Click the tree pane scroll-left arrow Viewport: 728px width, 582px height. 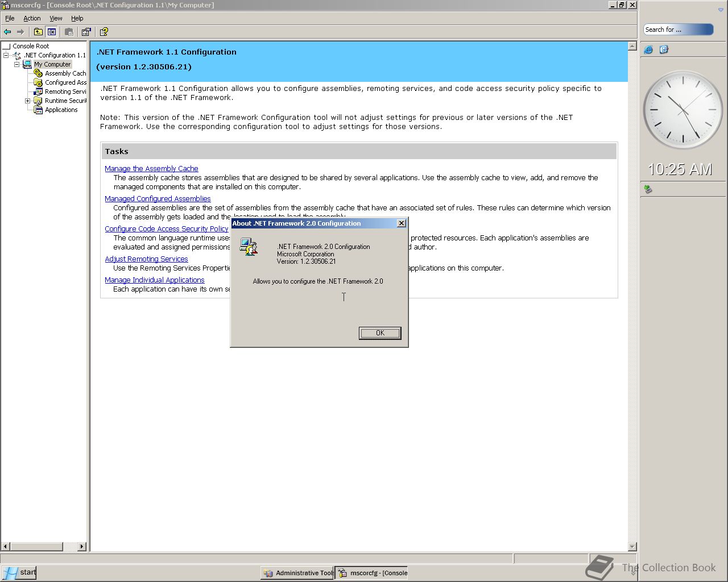(x=6, y=546)
